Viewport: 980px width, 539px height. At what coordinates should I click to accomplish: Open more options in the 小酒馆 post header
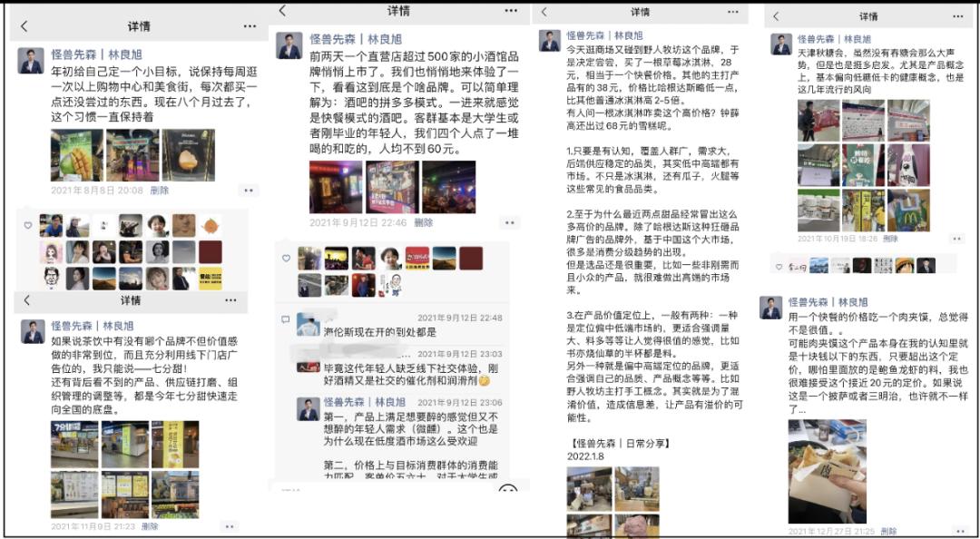(x=511, y=11)
